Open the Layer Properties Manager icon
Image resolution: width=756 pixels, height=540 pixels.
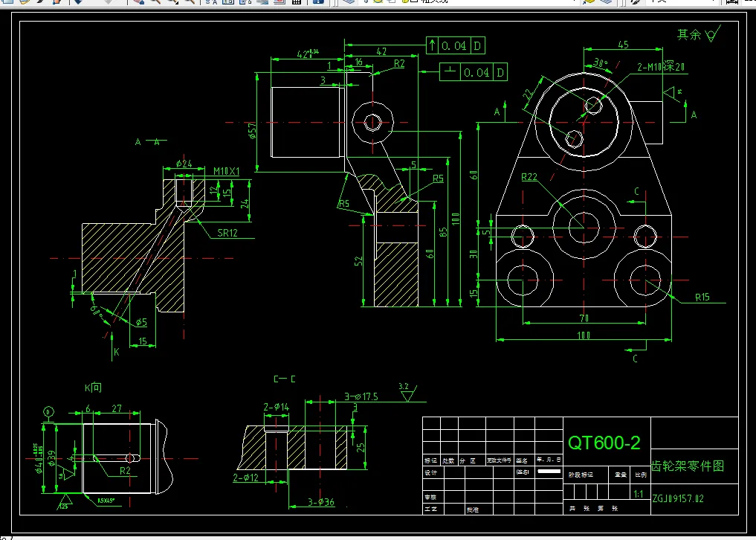click(x=348, y=1)
